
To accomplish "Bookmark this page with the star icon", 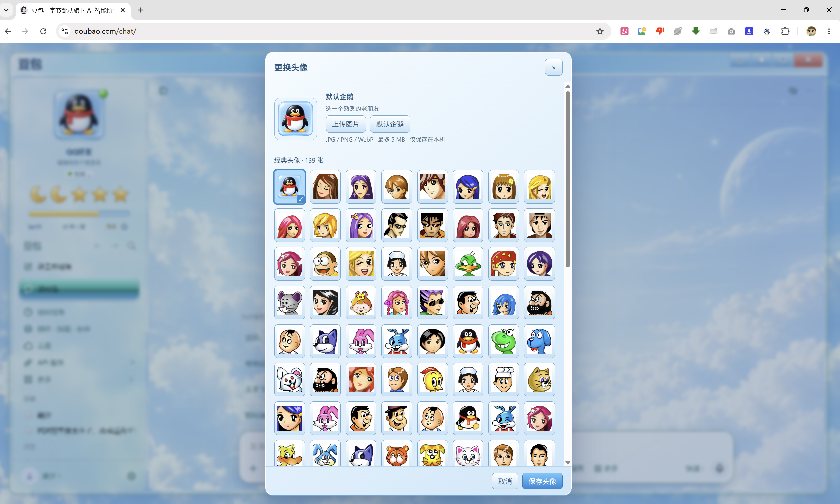I will [x=600, y=31].
